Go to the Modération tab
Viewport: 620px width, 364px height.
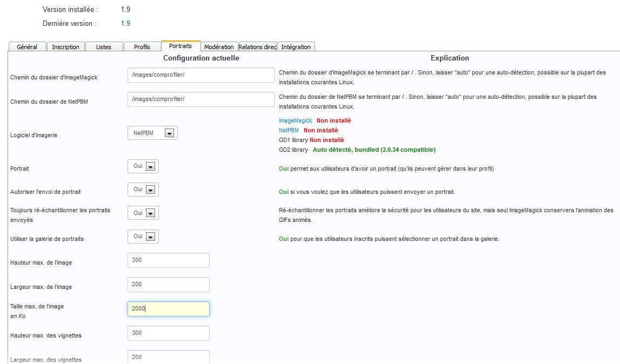(219, 47)
